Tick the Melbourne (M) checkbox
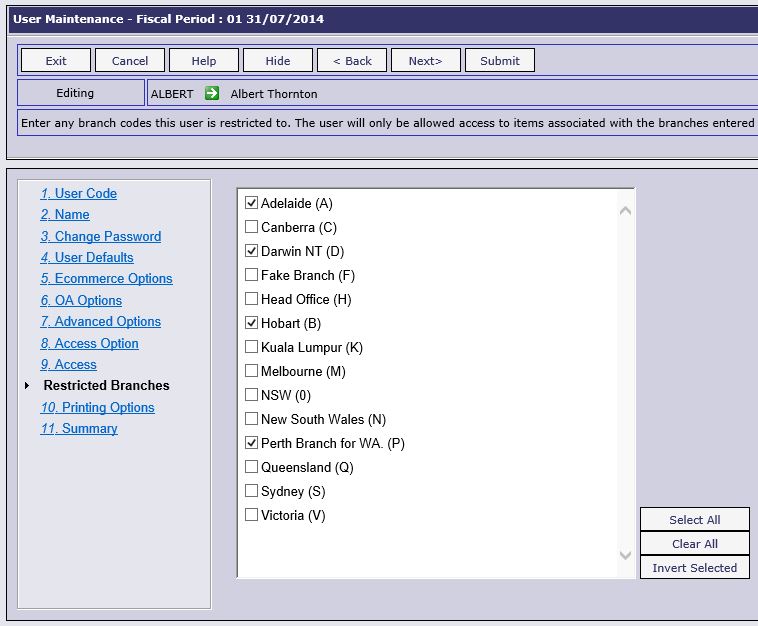The height and width of the screenshot is (626, 758). [252, 371]
